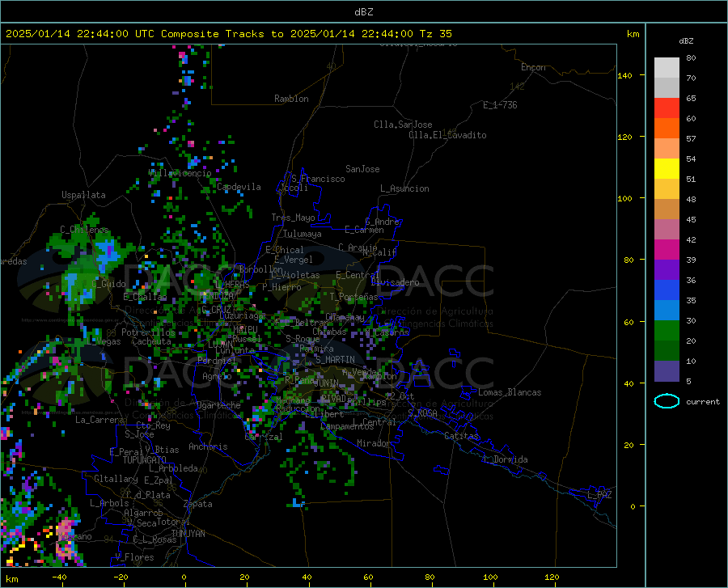Pick the magenta swatch between 42 and 39
Viewport: 728px width, 588px height.
[667, 250]
